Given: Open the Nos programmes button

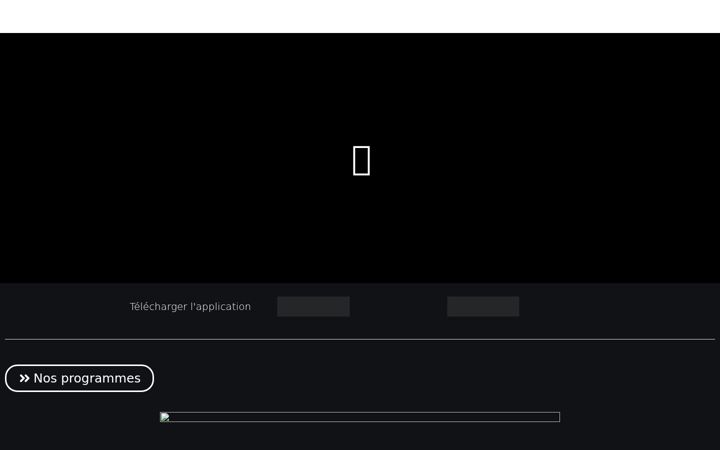Looking at the screenshot, I should pos(79,378).
